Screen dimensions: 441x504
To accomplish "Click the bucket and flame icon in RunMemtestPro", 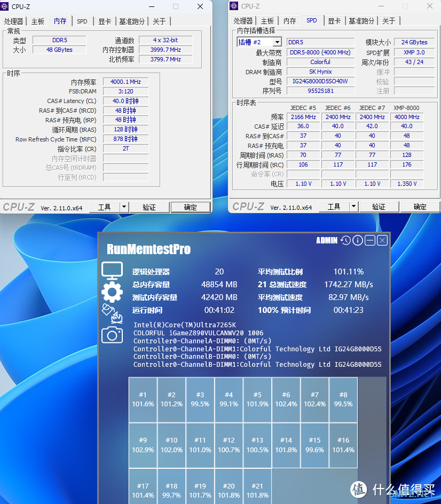I will (x=112, y=313).
